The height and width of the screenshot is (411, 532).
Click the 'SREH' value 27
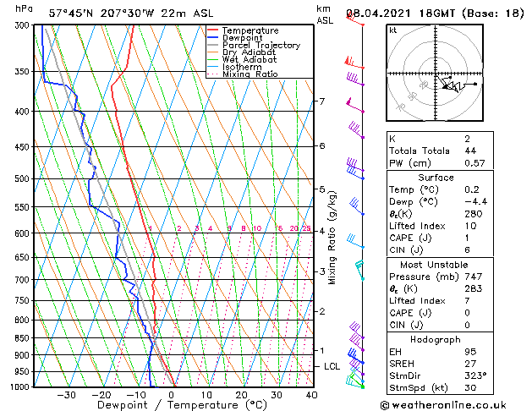[470, 364]
